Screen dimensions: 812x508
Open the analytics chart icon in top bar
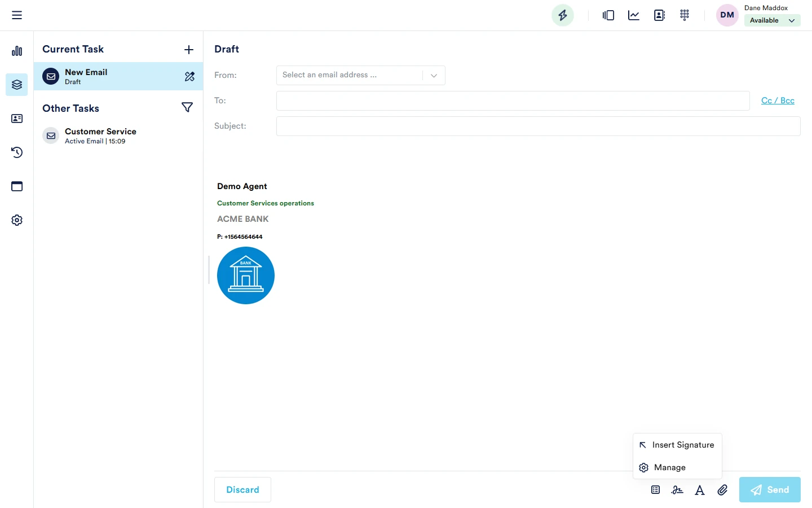click(x=633, y=15)
